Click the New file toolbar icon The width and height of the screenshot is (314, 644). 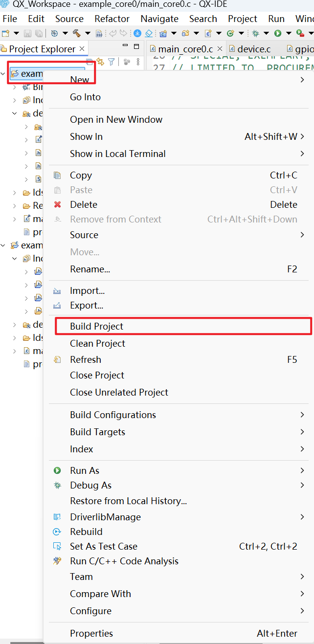click(x=6, y=33)
